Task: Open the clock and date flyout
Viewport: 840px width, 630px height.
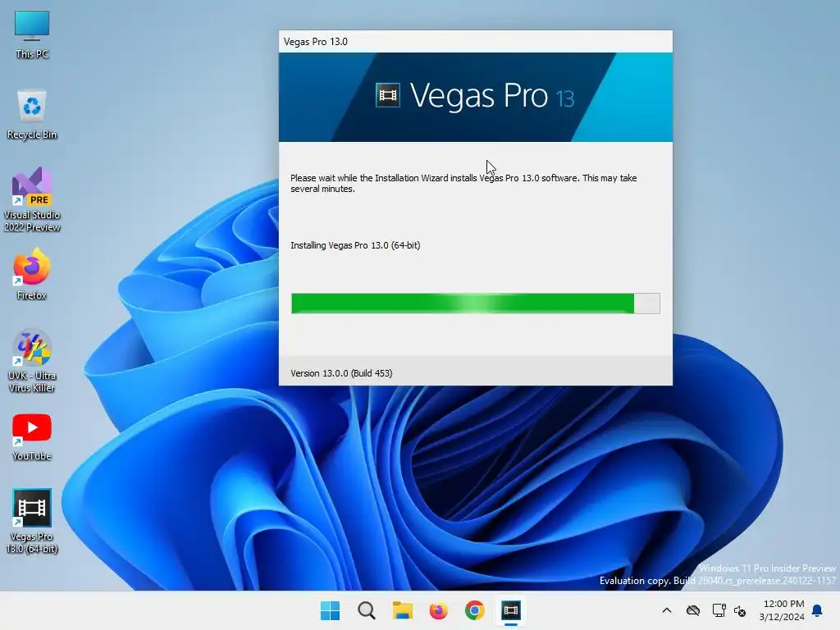Action: pos(782,610)
